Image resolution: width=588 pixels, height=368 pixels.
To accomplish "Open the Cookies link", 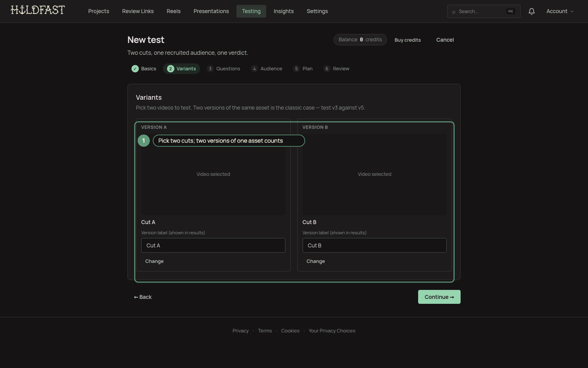I will click(290, 331).
